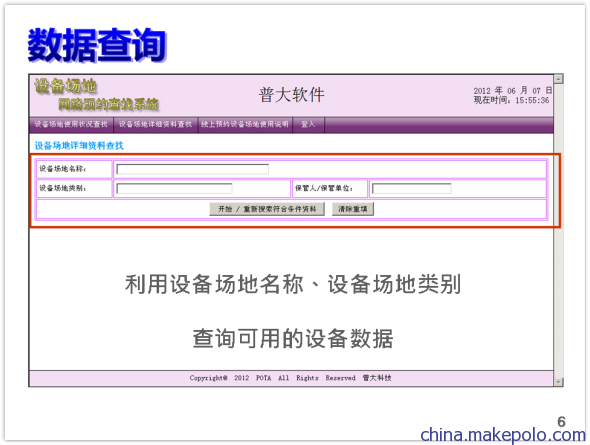
Task: Click the scrollbar up arrow
Action: click(x=558, y=79)
